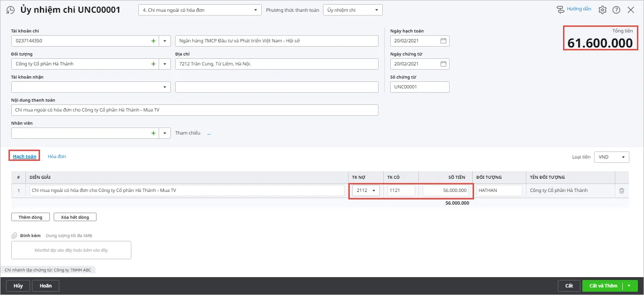Screen dimensions: 644x295
Task: Open the Loại tiền VND currency dropdown
Action: pos(611,157)
